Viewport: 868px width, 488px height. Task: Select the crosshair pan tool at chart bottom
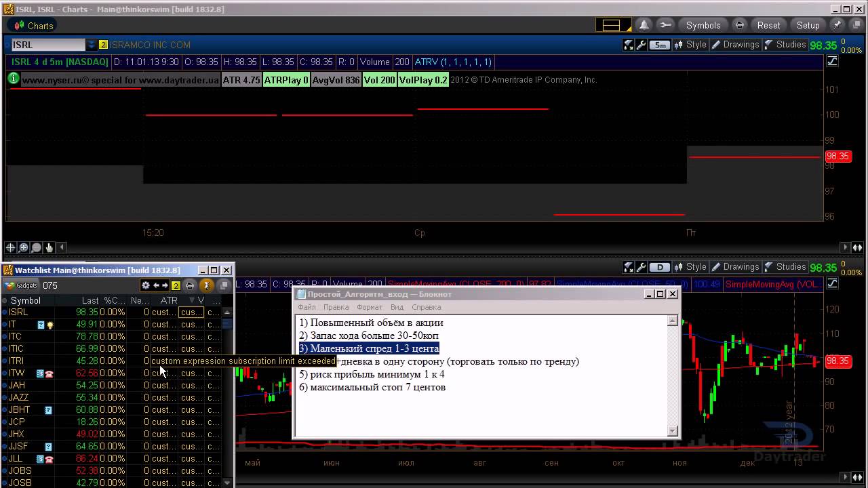[10, 247]
